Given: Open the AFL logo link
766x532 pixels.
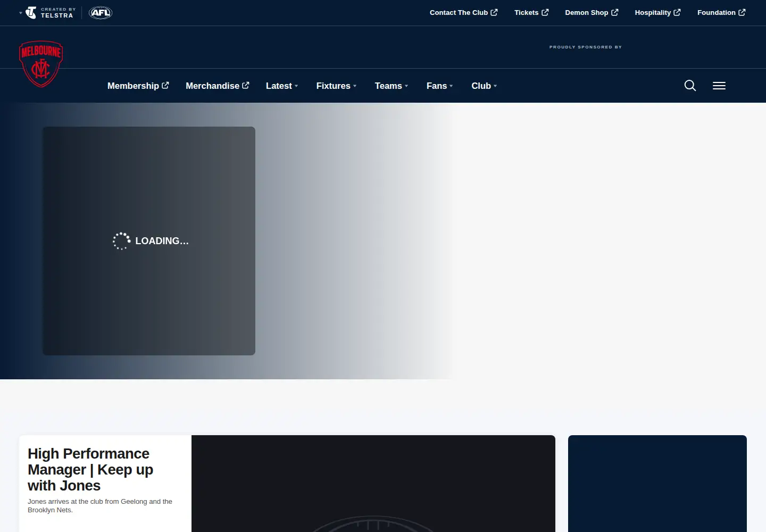Looking at the screenshot, I should (101, 13).
